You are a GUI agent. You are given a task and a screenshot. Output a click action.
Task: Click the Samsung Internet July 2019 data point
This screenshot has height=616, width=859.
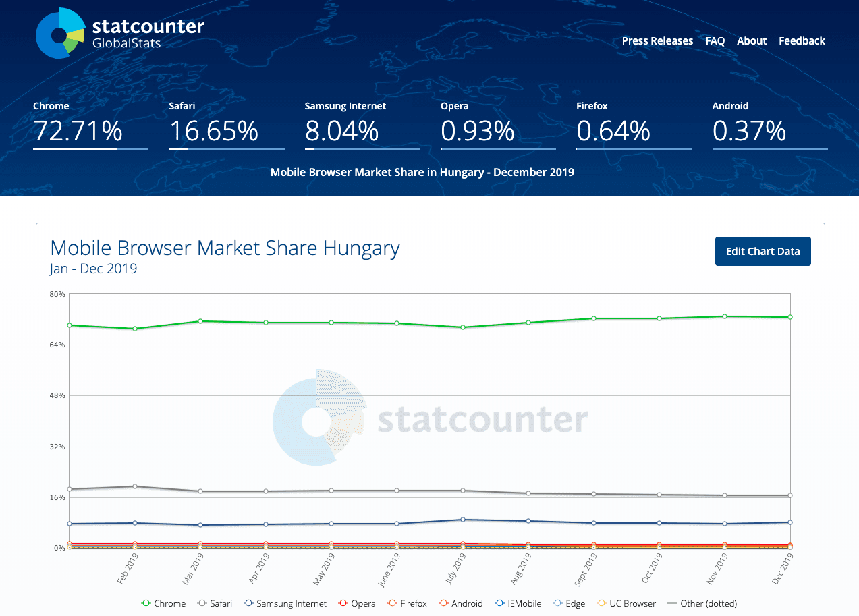coord(462,520)
